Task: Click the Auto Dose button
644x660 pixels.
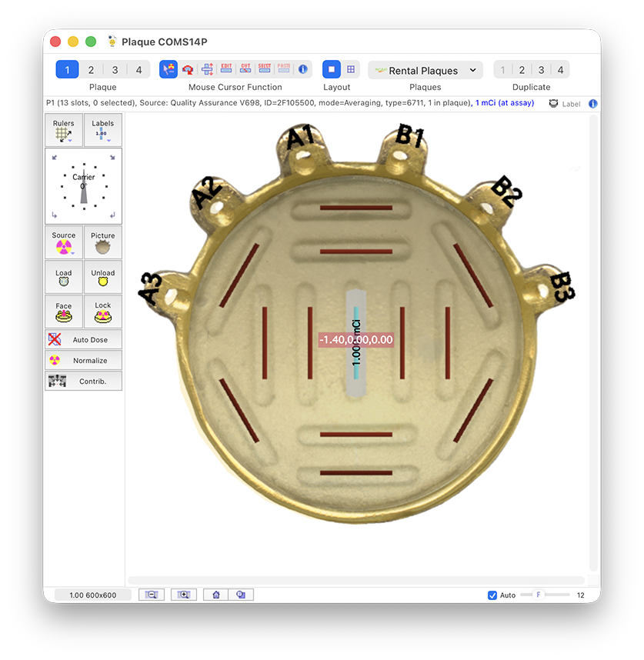Action: coord(83,339)
